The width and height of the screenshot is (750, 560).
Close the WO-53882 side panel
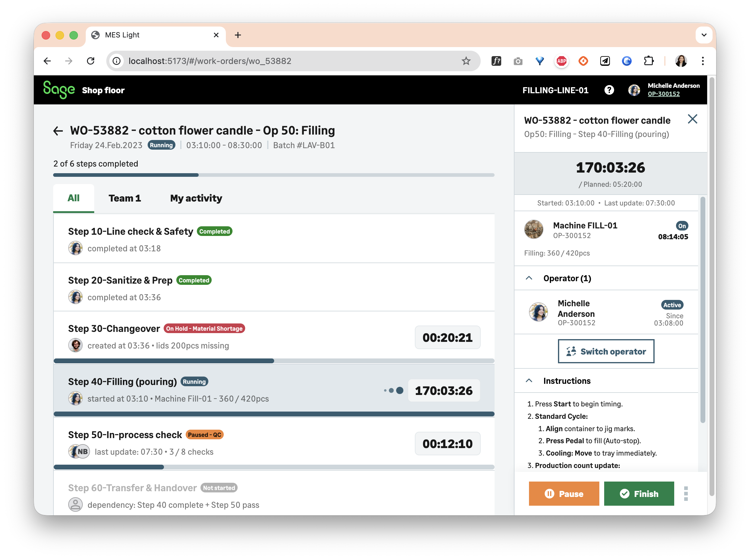point(692,119)
